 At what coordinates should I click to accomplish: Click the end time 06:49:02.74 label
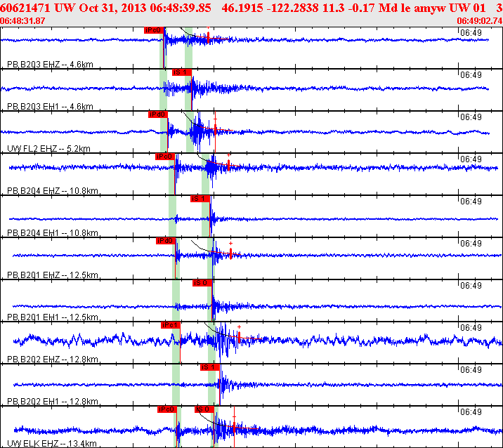[479, 21]
